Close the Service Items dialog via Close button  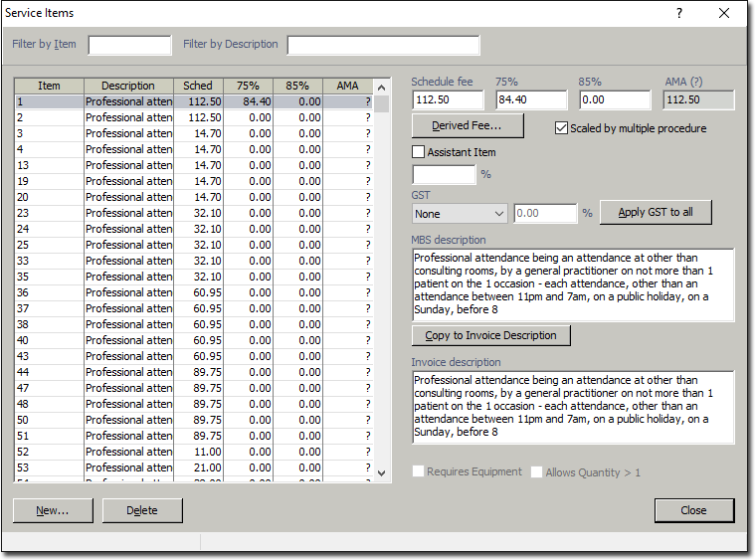693,510
